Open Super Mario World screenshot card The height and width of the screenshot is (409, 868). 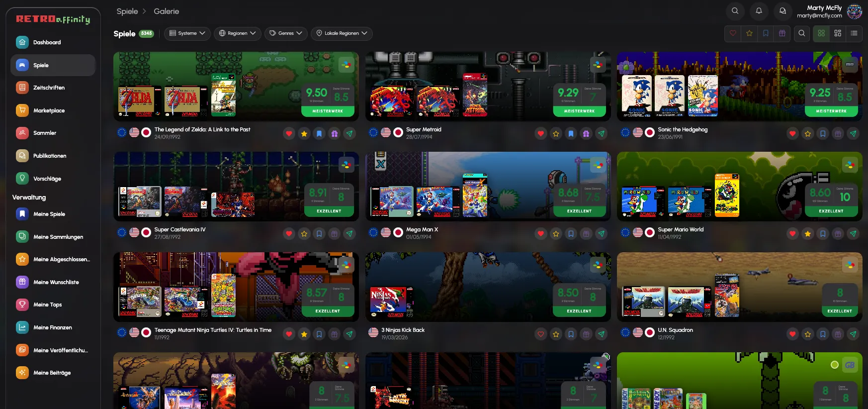click(x=739, y=186)
